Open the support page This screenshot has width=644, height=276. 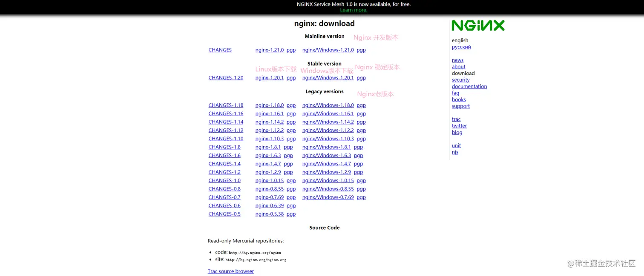[x=460, y=106]
